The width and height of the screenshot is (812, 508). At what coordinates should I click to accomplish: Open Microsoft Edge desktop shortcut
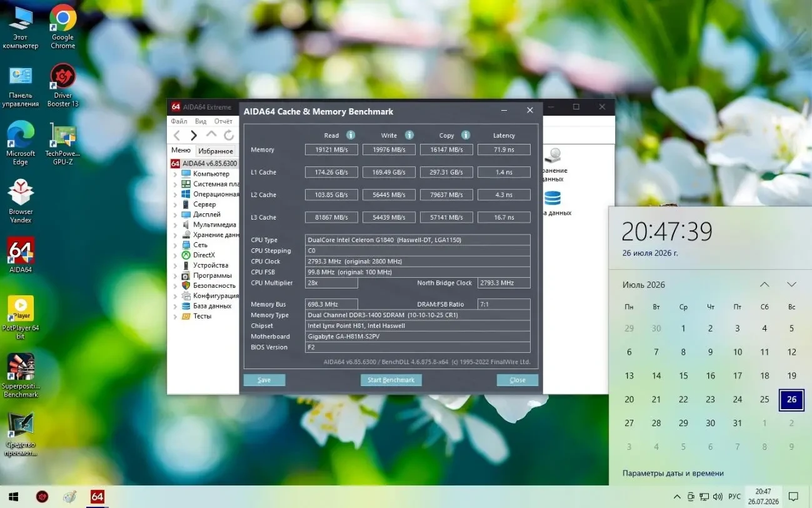20,143
